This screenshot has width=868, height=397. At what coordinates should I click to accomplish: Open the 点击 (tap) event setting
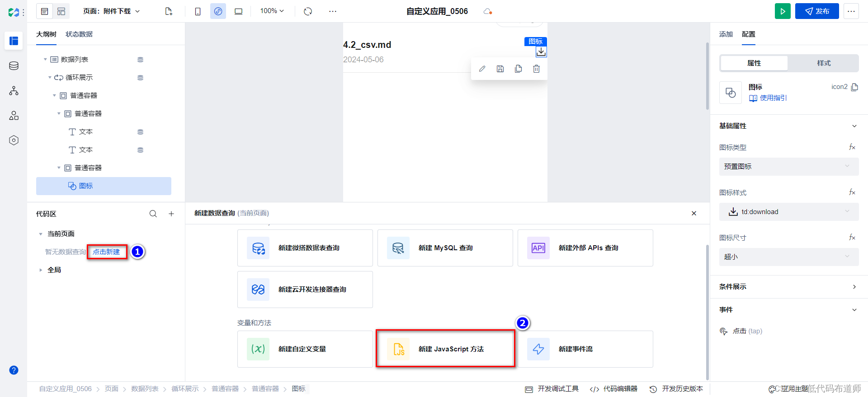pos(741,331)
